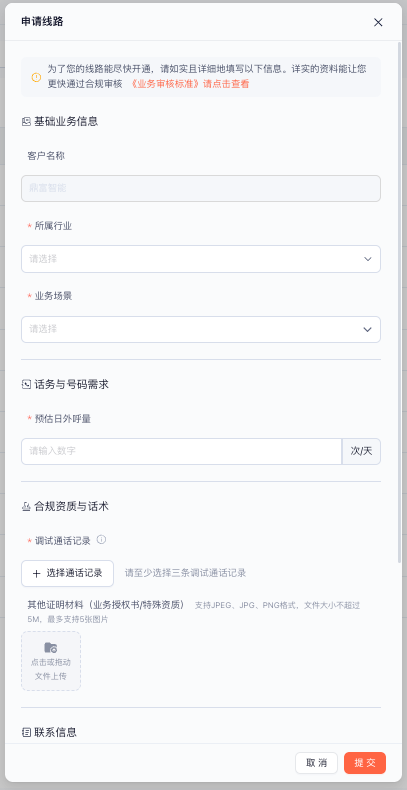Click the 客户名称 disabled input field
The height and width of the screenshot is (790, 407).
pos(201,188)
